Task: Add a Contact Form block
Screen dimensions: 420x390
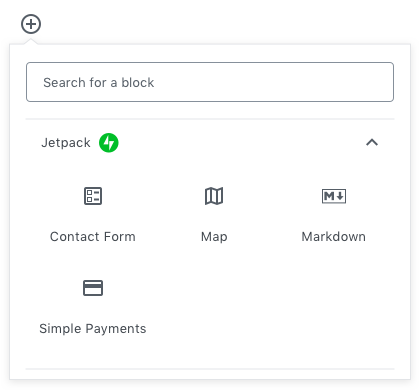Action: coord(93,213)
